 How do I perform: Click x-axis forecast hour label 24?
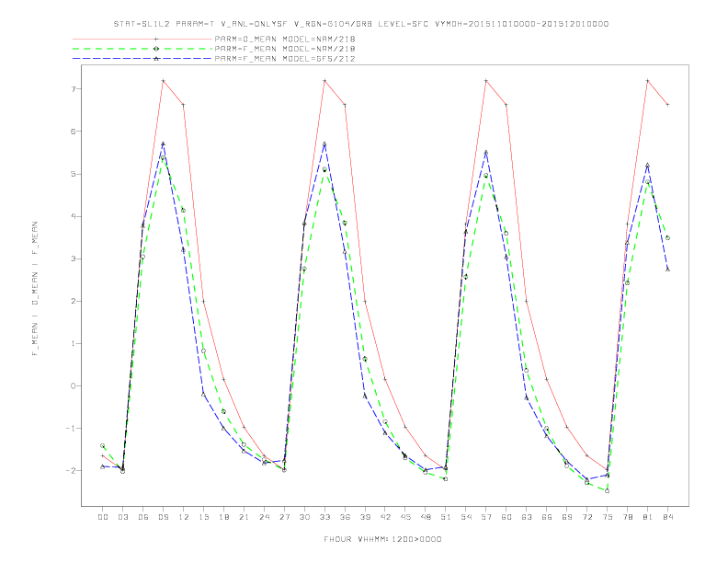coord(264,517)
